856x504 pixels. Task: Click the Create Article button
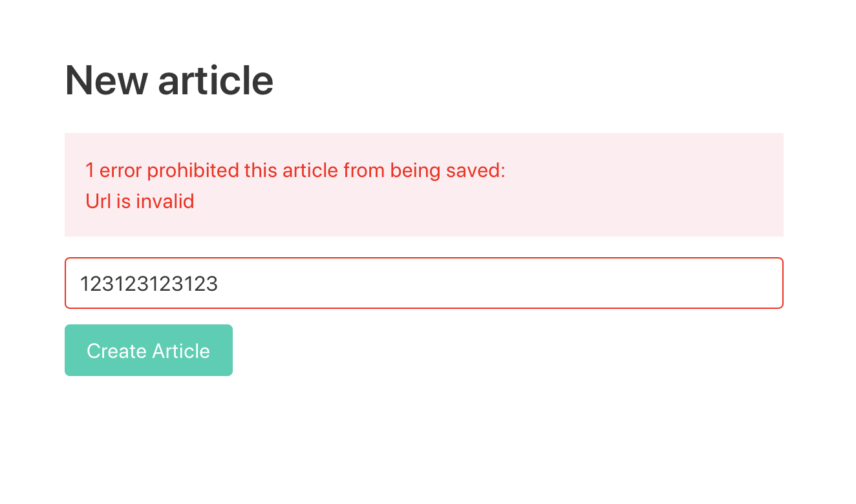[148, 350]
